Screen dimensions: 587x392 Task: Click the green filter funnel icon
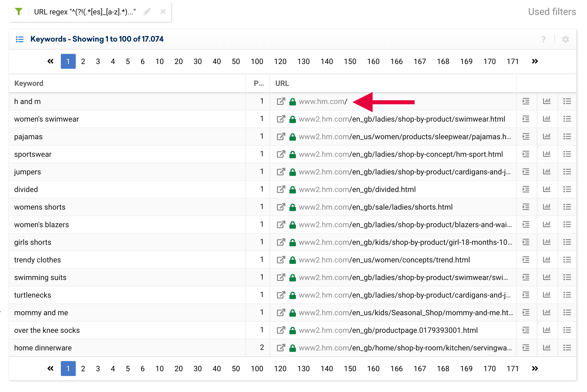tap(19, 12)
